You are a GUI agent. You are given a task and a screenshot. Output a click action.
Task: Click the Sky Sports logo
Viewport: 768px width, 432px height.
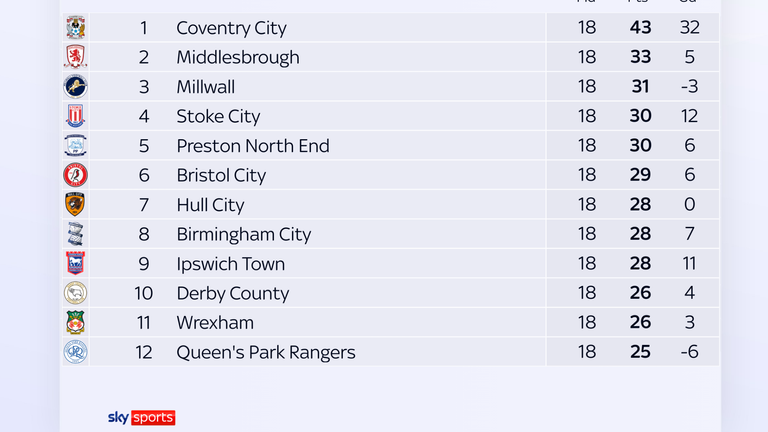pos(141,417)
